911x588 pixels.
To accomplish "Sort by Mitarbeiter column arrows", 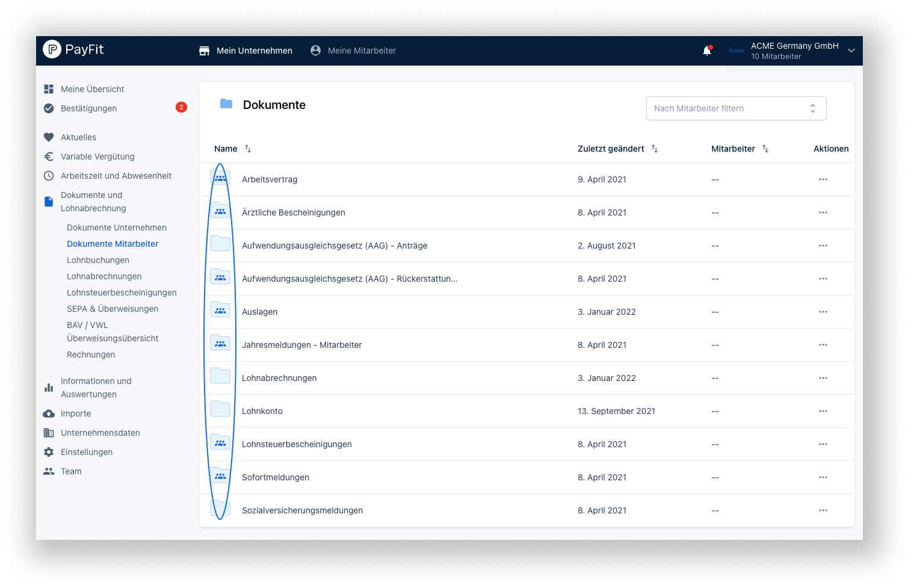I will (765, 149).
